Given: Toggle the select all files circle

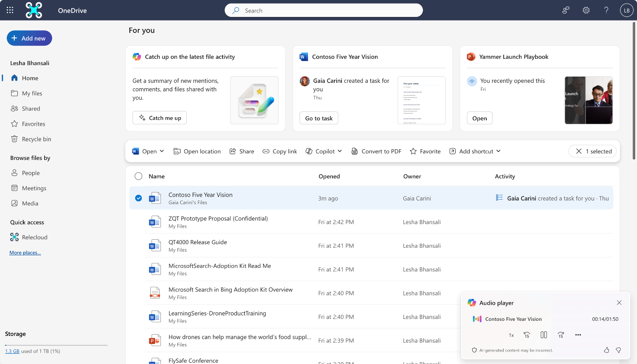Looking at the screenshot, I should click(x=139, y=176).
